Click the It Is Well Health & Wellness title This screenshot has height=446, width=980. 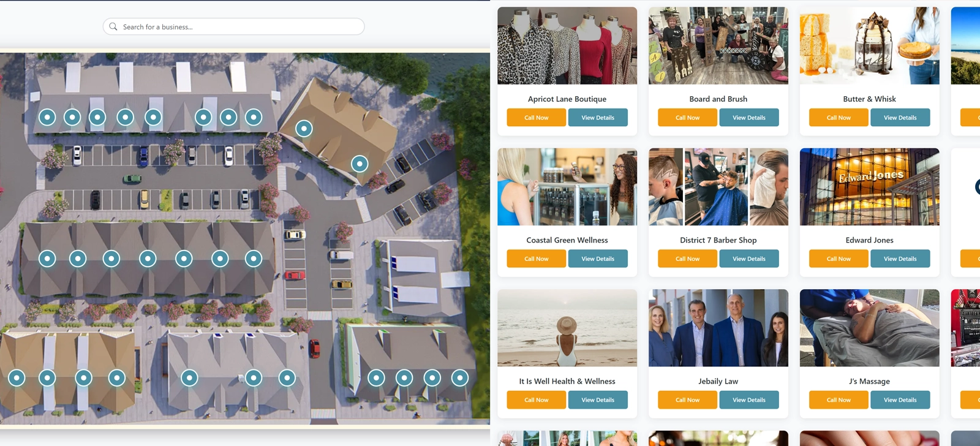[x=567, y=381]
